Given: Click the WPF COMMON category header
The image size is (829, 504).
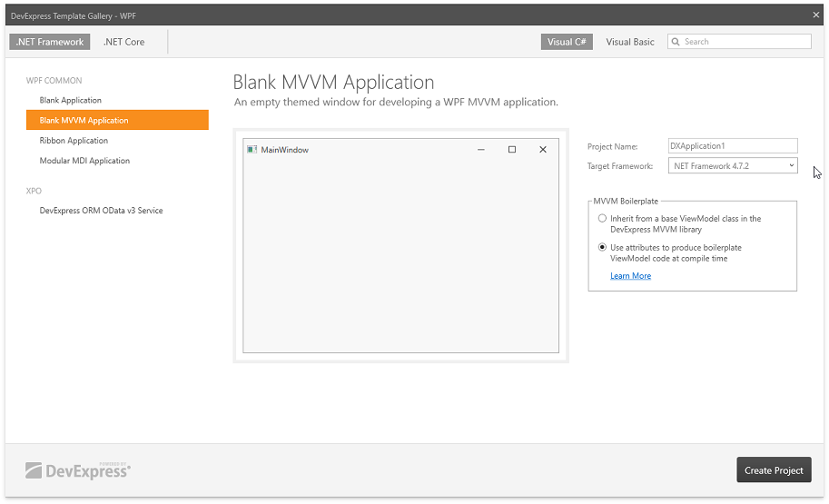Looking at the screenshot, I should [x=54, y=81].
